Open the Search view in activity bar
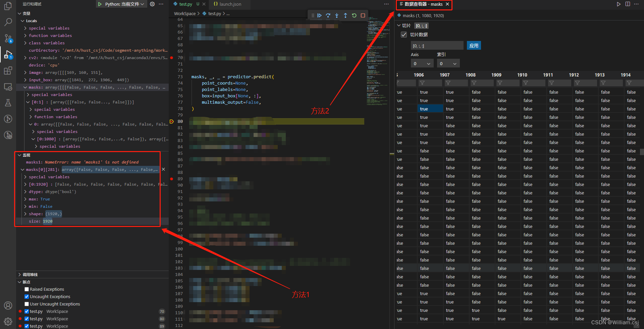 point(8,22)
